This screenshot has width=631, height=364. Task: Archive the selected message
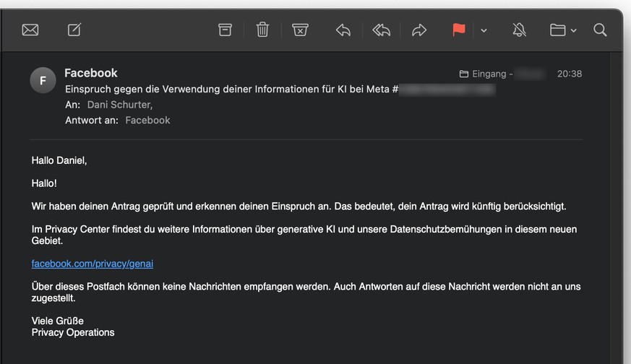tap(225, 30)
